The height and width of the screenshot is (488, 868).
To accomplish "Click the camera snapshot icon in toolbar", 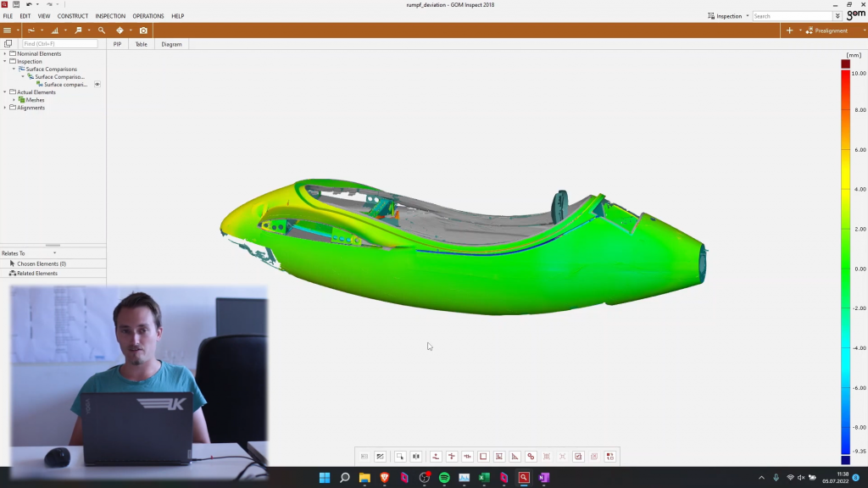I will (x=143, y=30).
